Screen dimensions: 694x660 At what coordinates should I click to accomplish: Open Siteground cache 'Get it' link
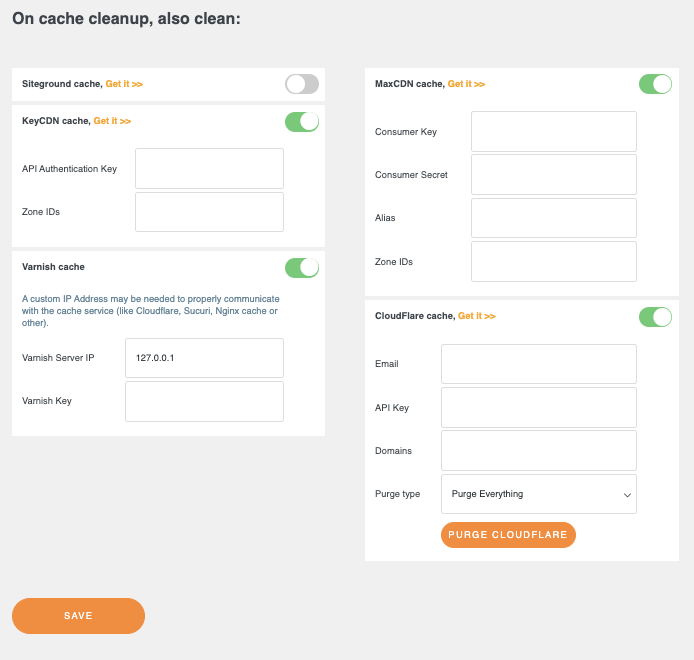click(x=124, y=84)
